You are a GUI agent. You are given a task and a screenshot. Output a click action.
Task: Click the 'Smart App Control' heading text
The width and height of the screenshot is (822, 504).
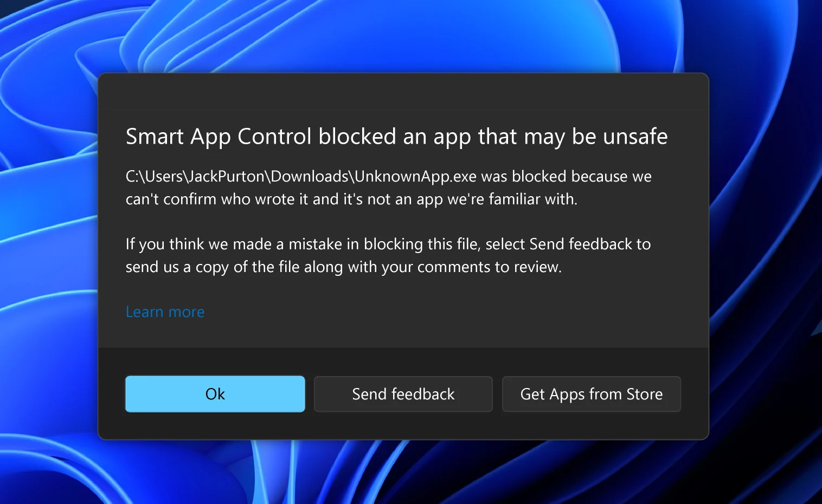pyautogui.click(x=219, y=137)
